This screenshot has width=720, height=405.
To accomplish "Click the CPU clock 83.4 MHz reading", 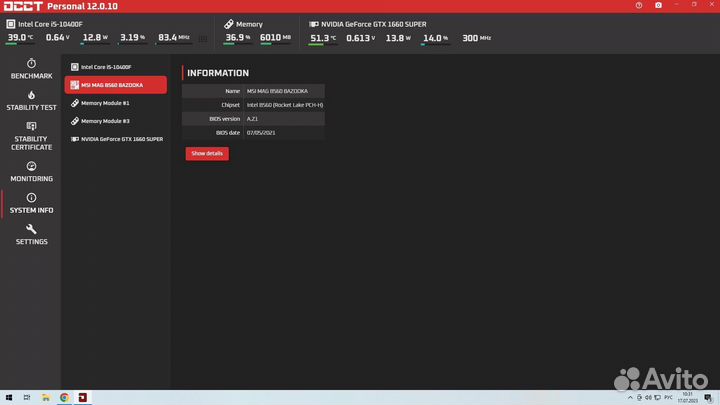I will [174, 38].
